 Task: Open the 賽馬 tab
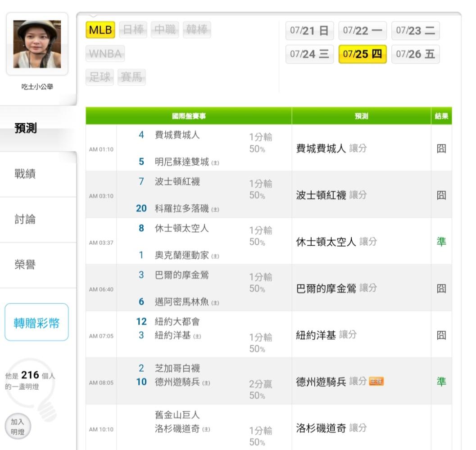131,77
